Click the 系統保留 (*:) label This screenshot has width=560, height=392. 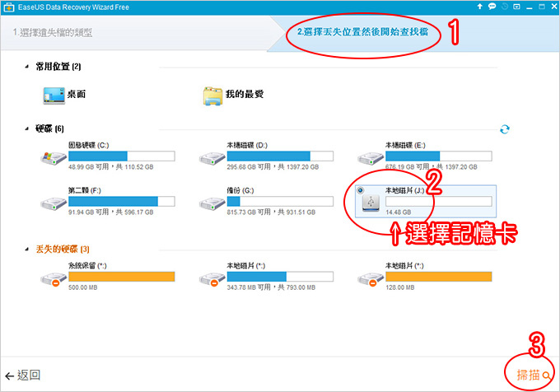[87, 266]
